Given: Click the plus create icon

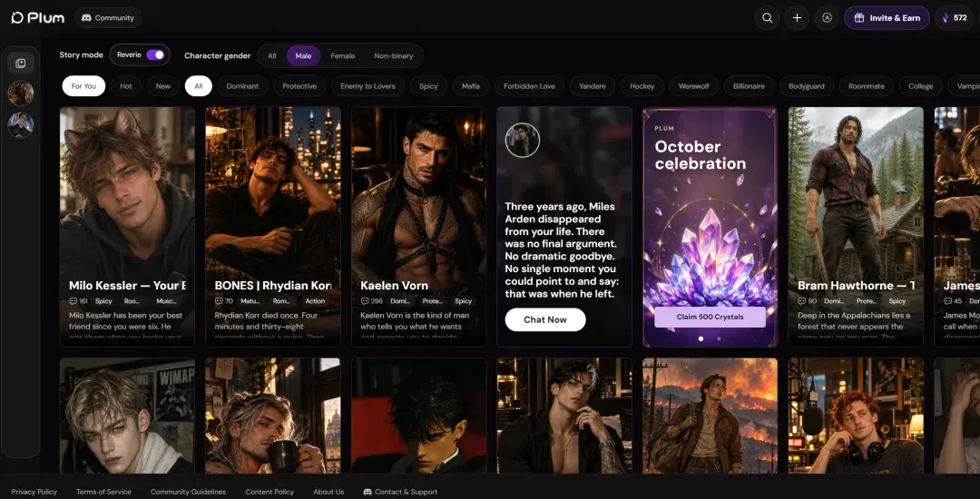Looking at the screenshot, I should 797,18.
